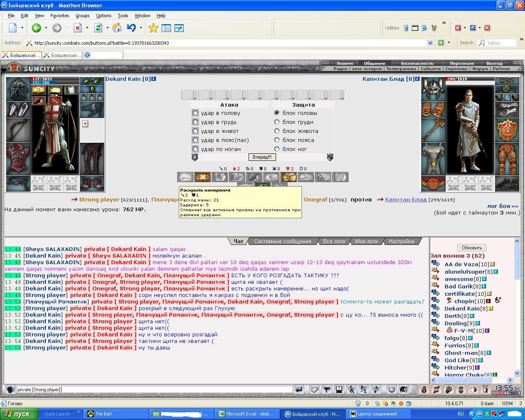Open the "лог боя" link
Screen dimensions: 525x420
click(502, 206)
